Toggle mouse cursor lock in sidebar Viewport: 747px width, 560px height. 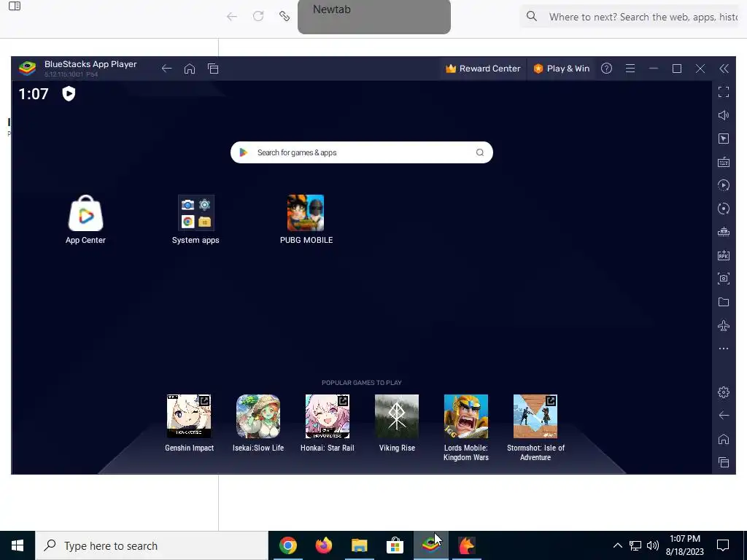[724, 139]
